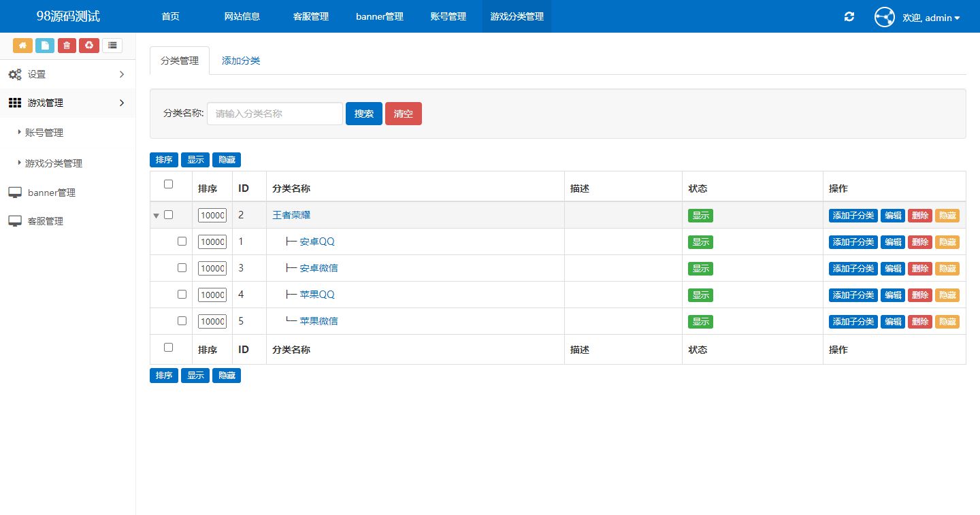Switch to the 添加分类 tab

(241, 61)
